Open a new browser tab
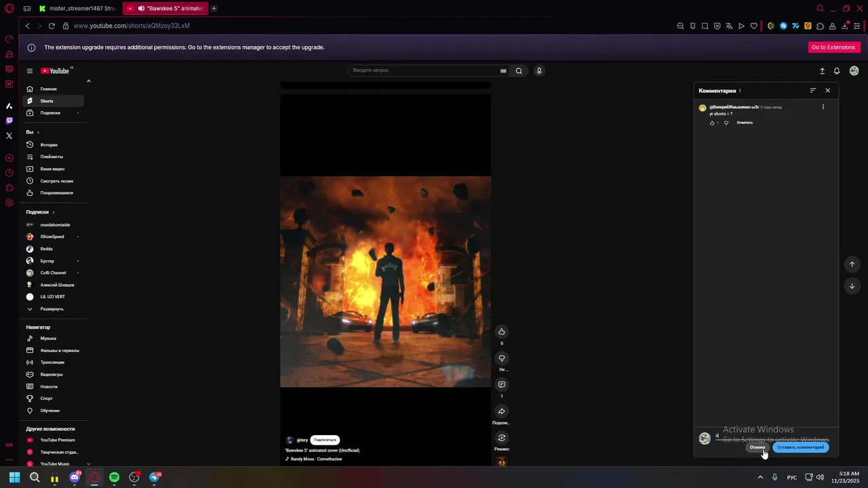The height and width of the screenshot is (488, 868). [x=214, y=8]
